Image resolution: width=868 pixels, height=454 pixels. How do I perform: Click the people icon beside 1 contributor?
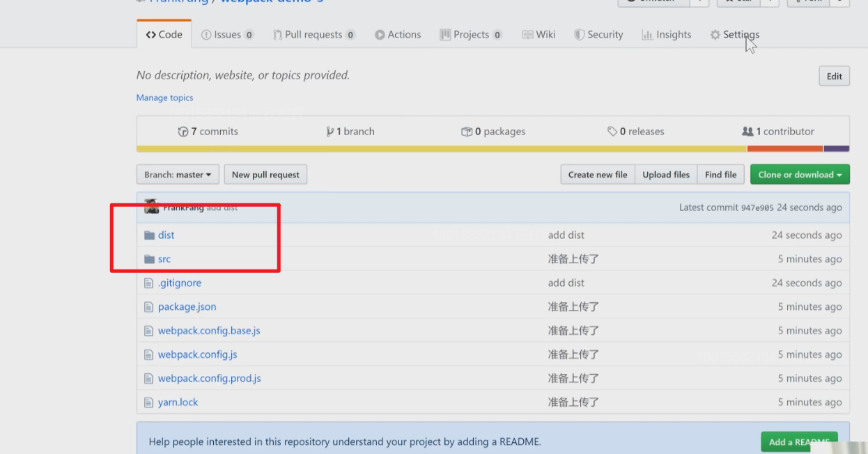tap(747, 132)
